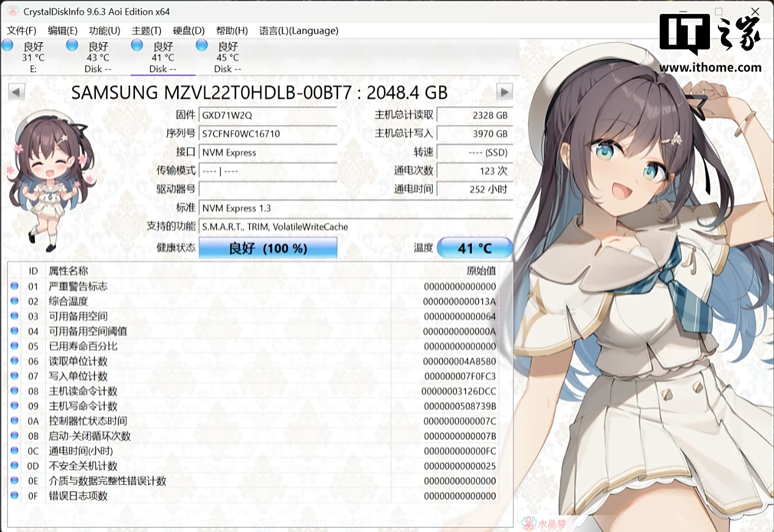774x532 pixels.
Task: Click the next disk right arrow button
Action: click(504, 93)
